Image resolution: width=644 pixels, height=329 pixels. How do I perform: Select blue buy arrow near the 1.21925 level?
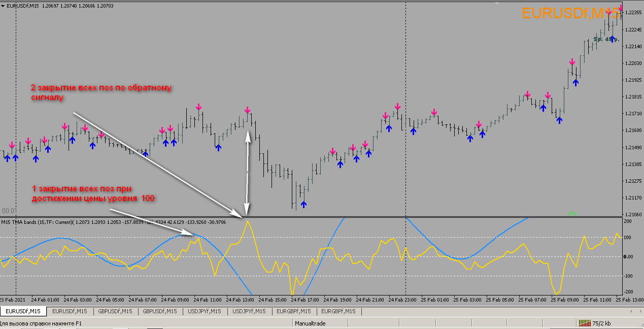(575, 82)
